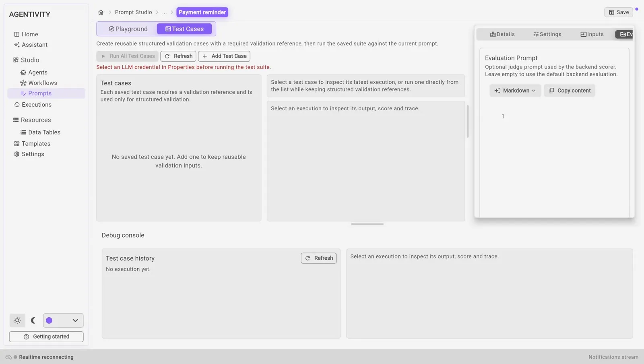Click the Studio grid icon
Viewport: 644px width, 364px height.
[16, 60]
